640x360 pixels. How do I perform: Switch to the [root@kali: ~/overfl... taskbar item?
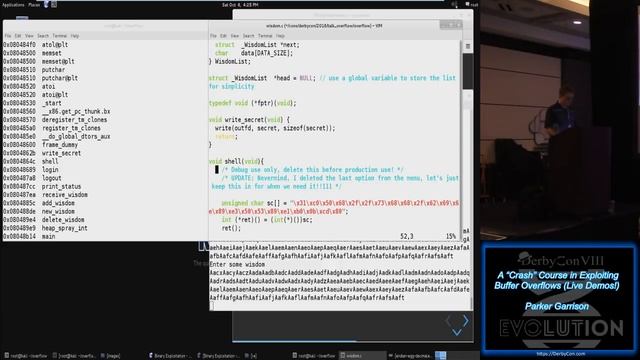point(74,356)
